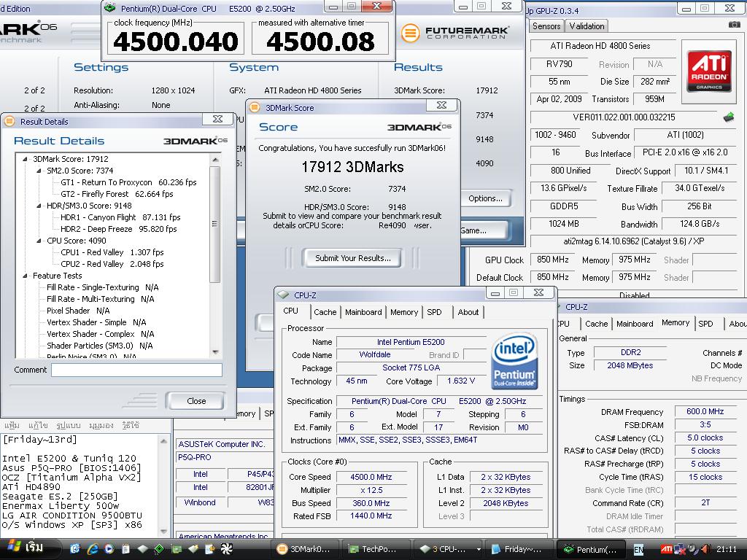Screen dimensions: 747x560
Task: Click Submit Your Results button
Action: tap(352, 258)
